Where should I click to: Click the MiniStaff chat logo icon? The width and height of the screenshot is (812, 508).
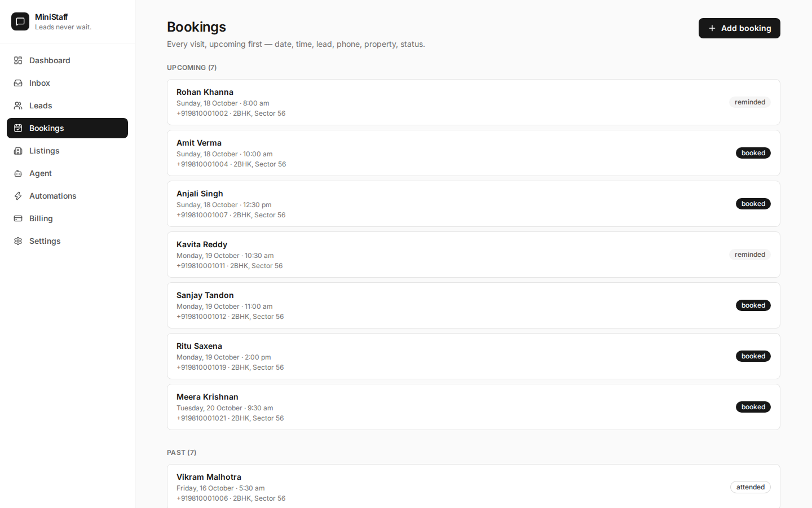click(x=20, y=21)
